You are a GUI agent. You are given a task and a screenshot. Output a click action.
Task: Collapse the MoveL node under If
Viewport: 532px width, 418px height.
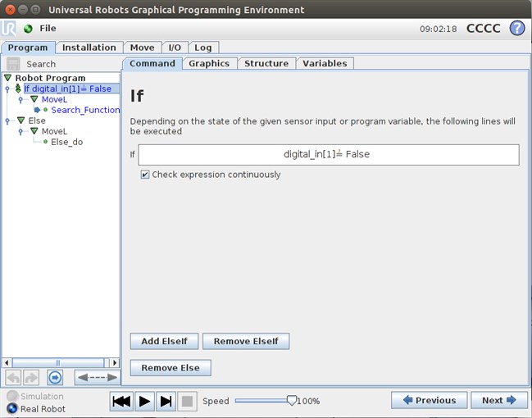(34, 99)
